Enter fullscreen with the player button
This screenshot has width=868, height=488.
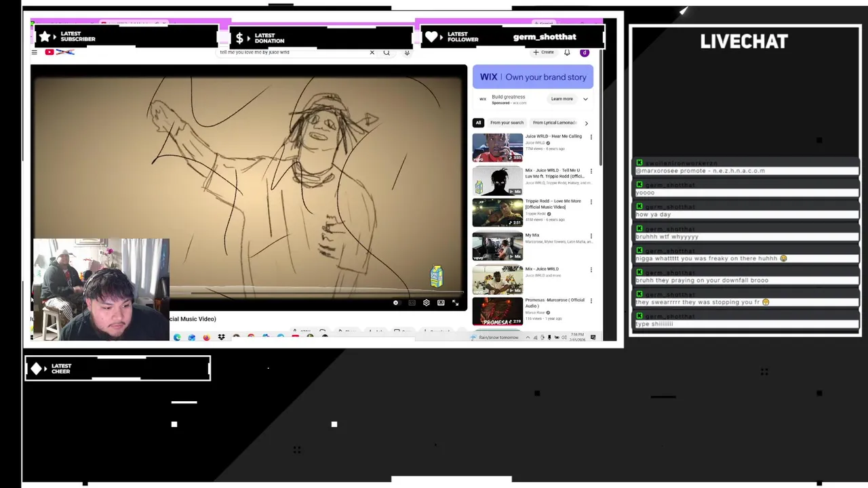click(x=456, y=303)
